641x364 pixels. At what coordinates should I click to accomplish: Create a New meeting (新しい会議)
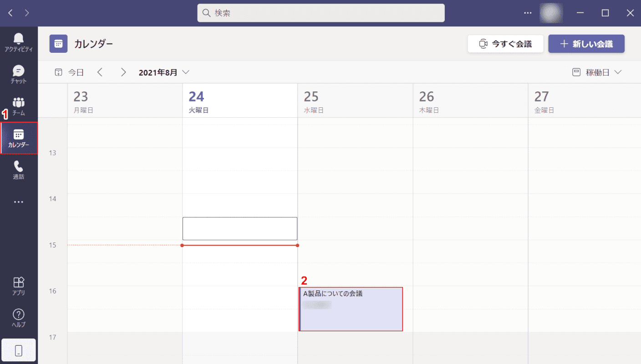click(x=586, y=44)
